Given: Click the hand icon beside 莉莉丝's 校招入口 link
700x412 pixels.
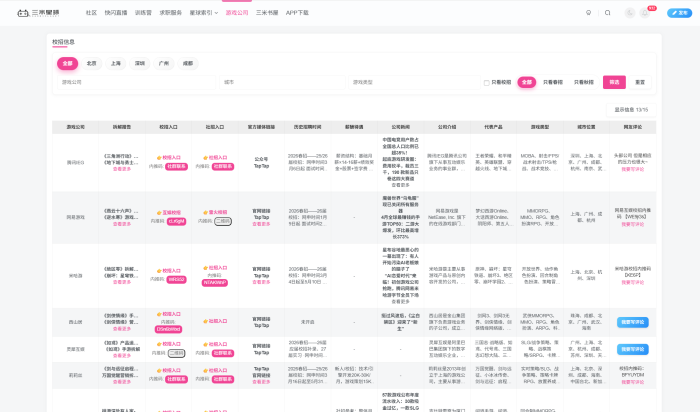Looking at the screenshot, I should click(x=159, y=370).
